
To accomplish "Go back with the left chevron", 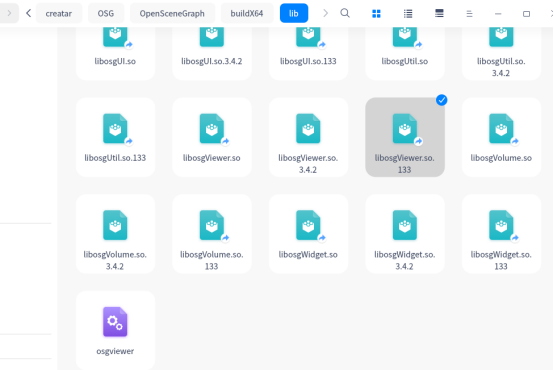I will (29, 13).
